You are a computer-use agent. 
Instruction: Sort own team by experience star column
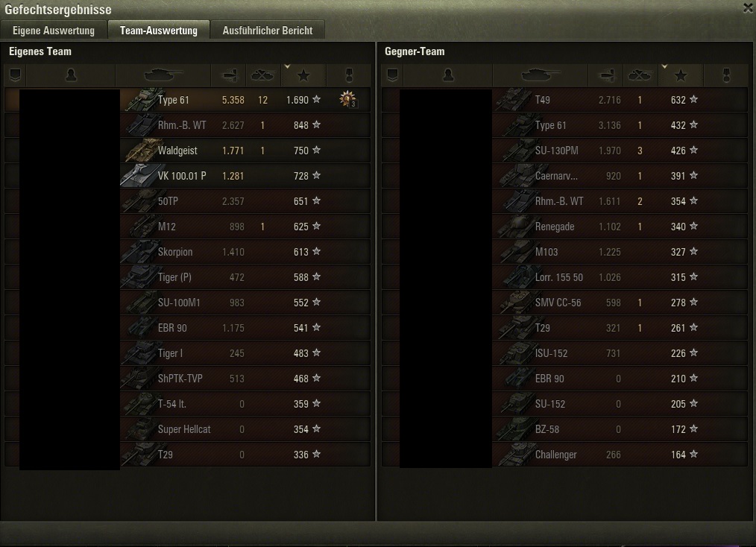[x=303, y=75]
